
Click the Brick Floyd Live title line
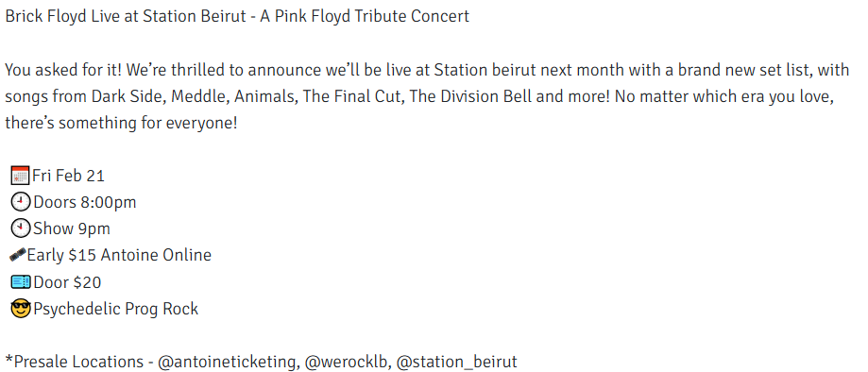[237, 17]
